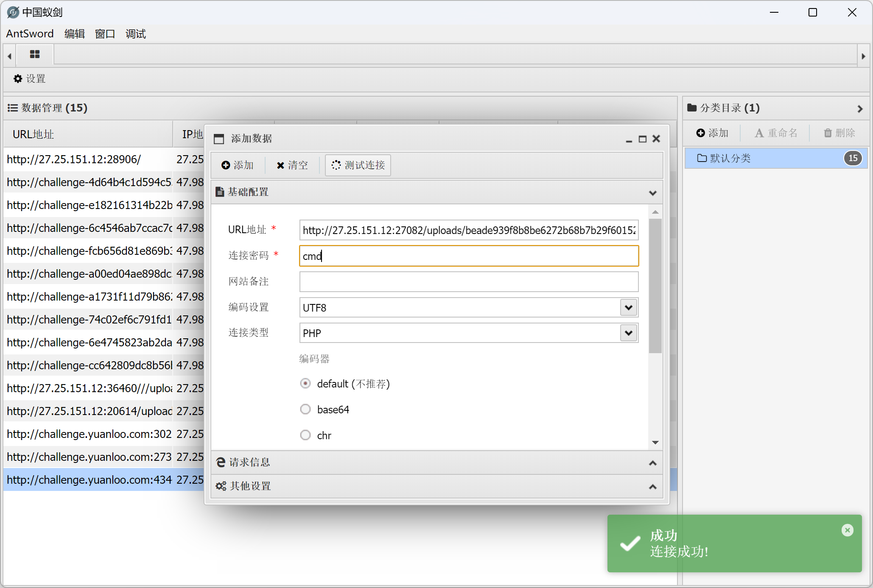Open the AntSword menu
873x588 pixels.
pos(30,34)
